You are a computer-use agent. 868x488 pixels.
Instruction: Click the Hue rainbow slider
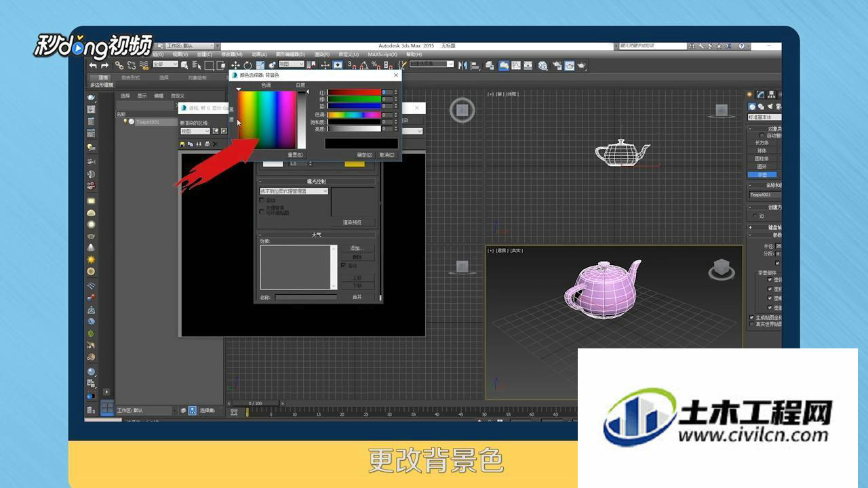354,115
